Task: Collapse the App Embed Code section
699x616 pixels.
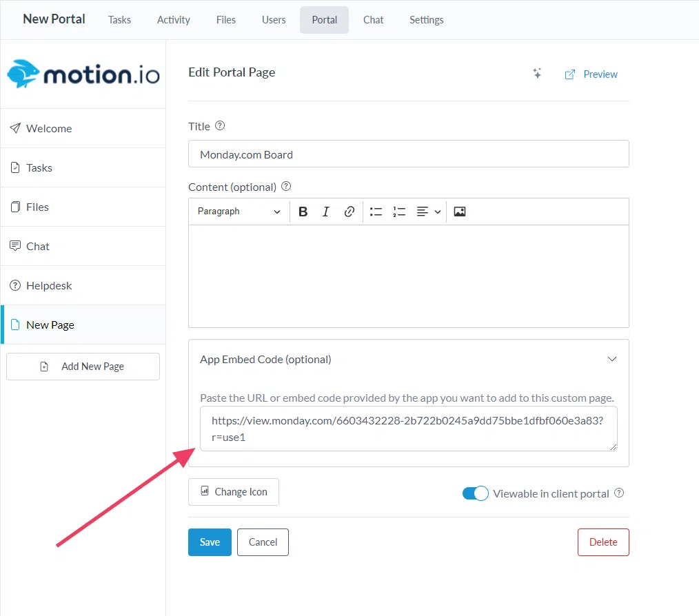Action: pyautogui.click(x=611, y=359)
